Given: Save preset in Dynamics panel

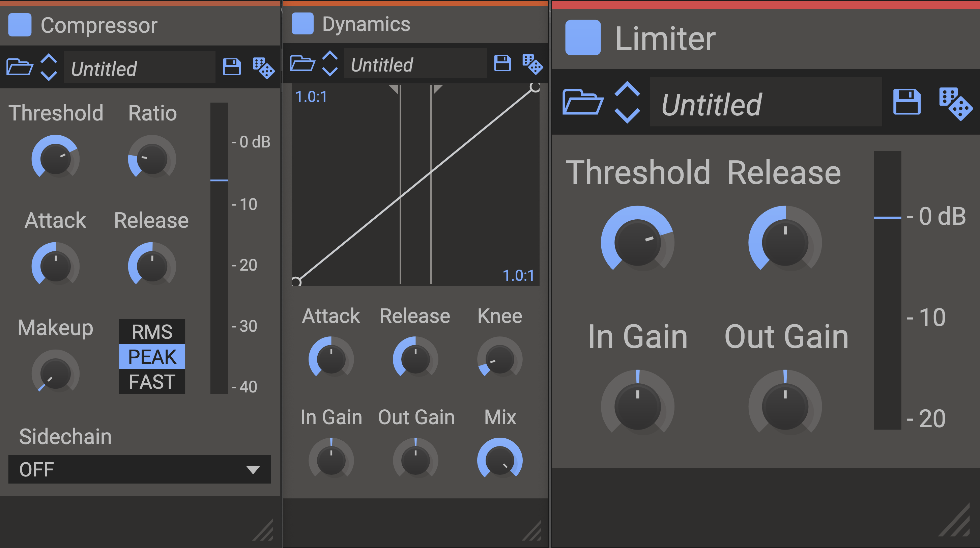Looking at the screenshot, I should tap(502, 63).
